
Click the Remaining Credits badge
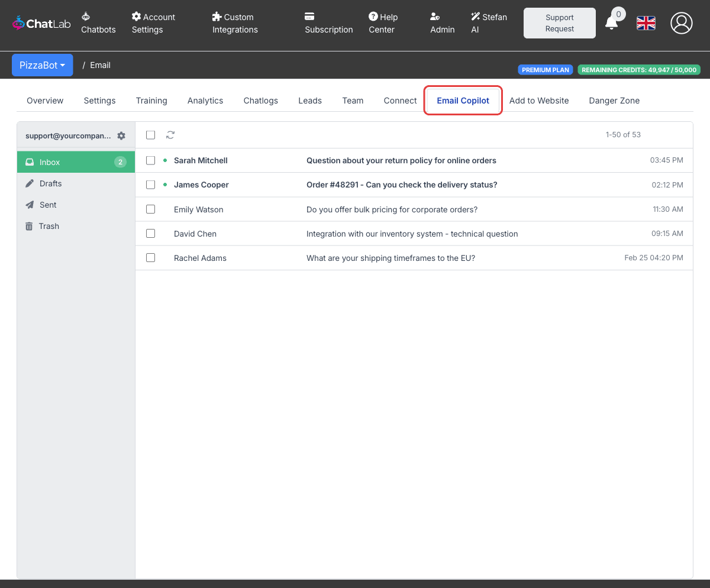click(x=639, y=70)
